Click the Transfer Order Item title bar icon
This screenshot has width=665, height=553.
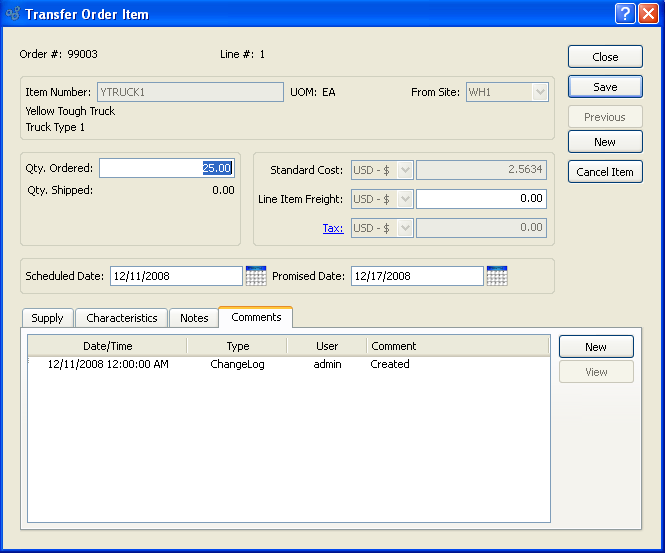[x=13, y=14]
